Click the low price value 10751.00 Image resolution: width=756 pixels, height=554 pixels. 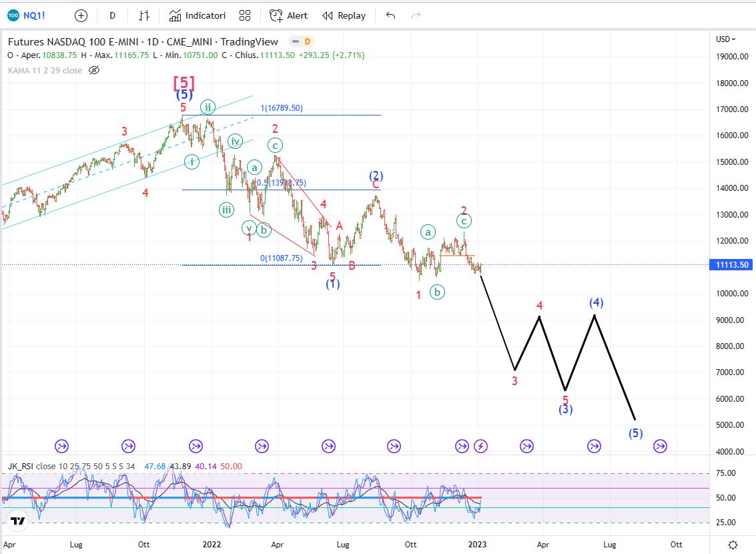point(200,55)
